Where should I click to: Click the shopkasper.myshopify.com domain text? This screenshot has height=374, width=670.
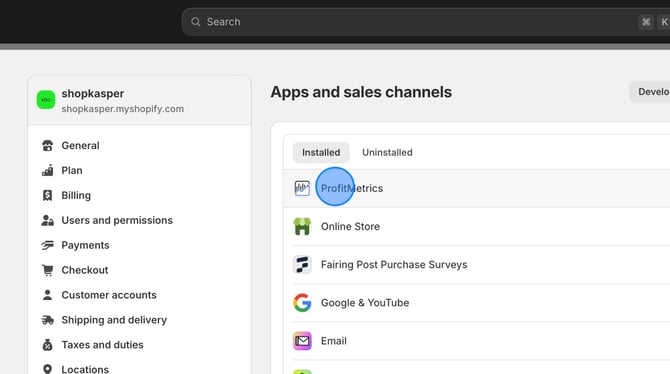pos(123,109)
